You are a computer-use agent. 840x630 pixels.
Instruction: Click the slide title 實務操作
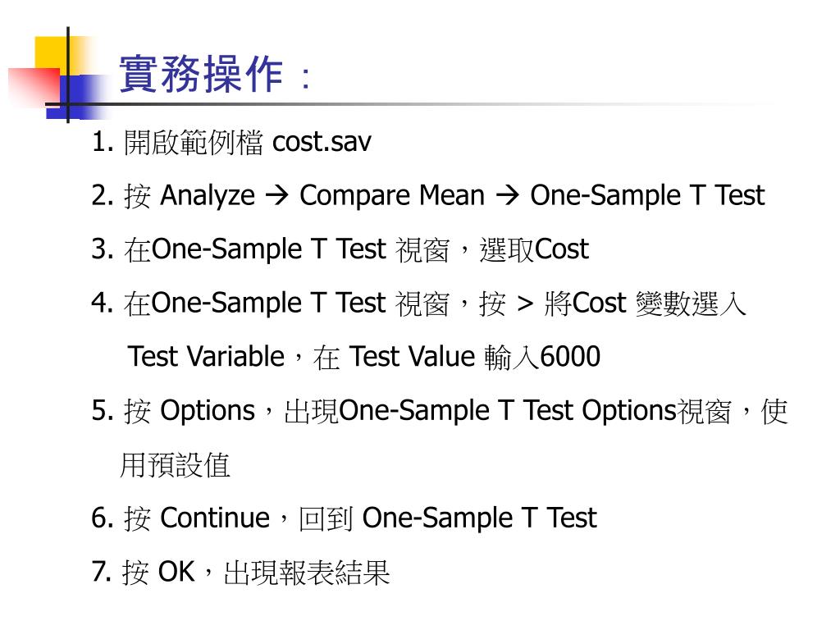pos(202,74)
